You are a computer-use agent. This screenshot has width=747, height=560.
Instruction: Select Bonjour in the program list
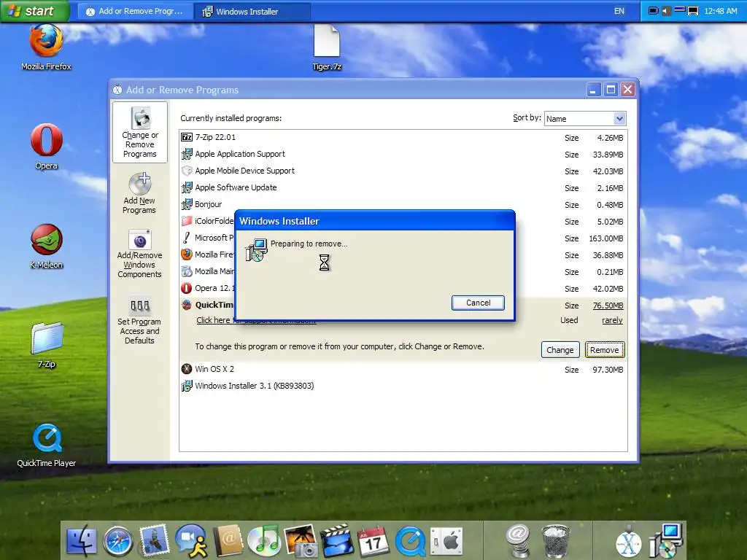(403, 204)
